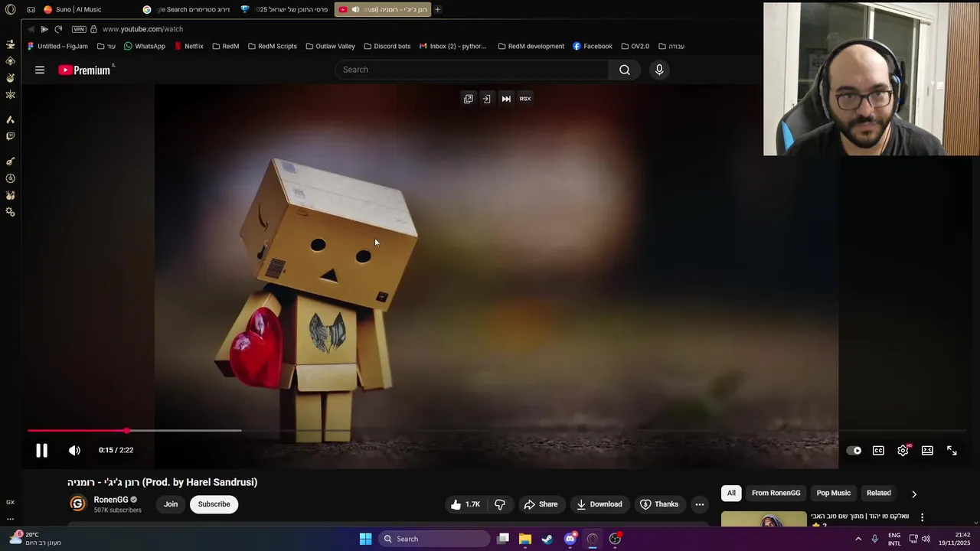Switch to the Google Search tab
The width and height of the screenshot is (980, 551).
[x=188, y=9]
